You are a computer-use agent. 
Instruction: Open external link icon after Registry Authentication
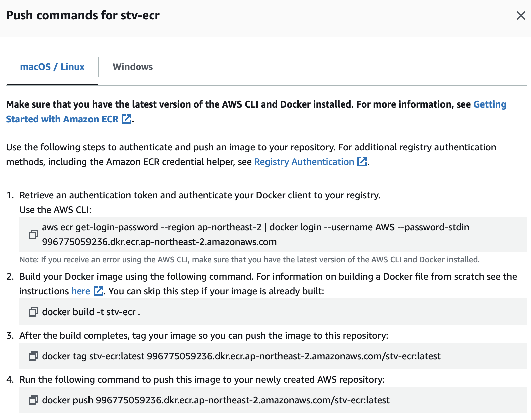[x=362, y=162]
